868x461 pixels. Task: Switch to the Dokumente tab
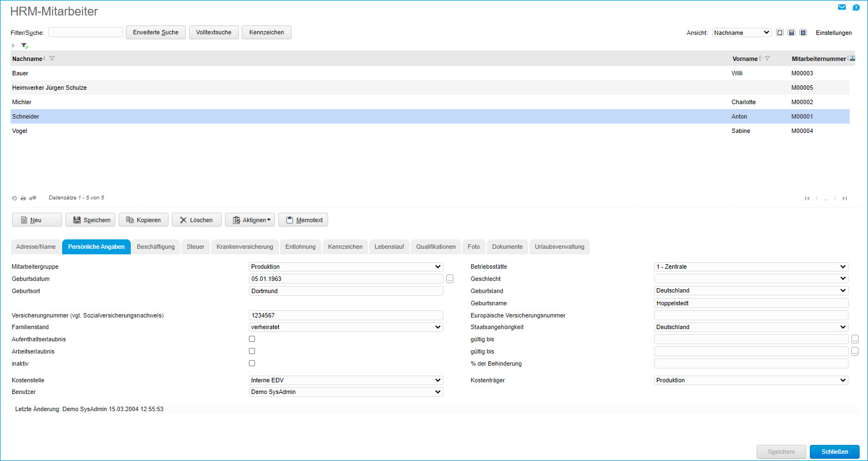tap(507, 247)
